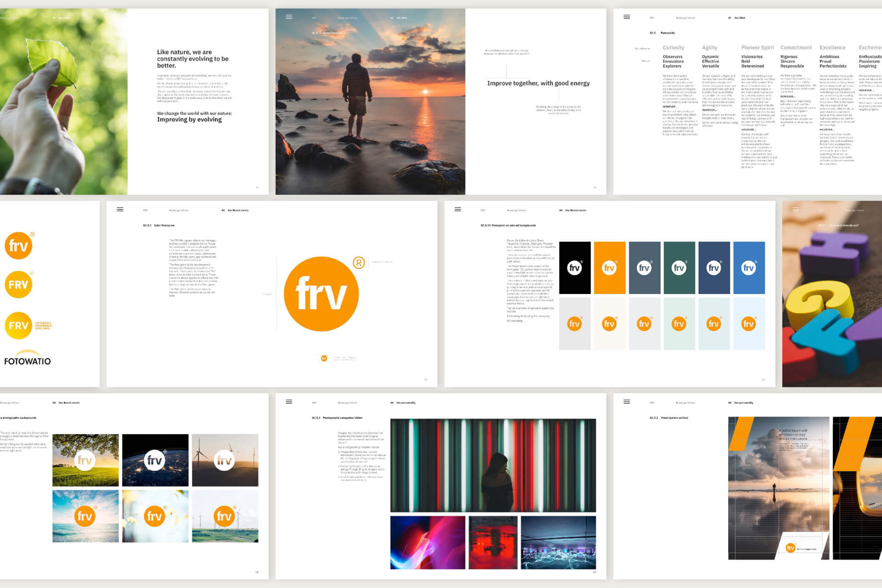Click the FOTOWATIO wordmark logo
The height and width of the screenshot is (588, 882).
coord(28,358)
